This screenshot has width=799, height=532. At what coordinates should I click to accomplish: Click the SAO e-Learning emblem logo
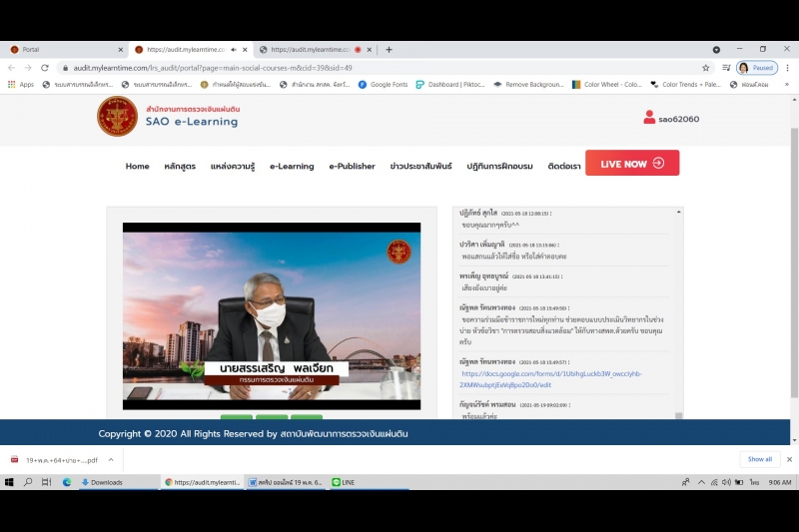click(117, 116)
